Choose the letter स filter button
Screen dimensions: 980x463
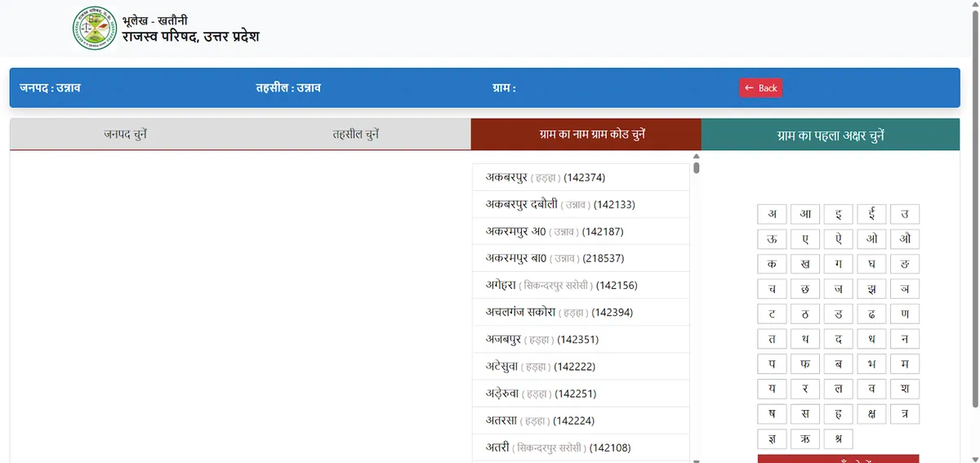pyautogui.click(x=805, y=413)
